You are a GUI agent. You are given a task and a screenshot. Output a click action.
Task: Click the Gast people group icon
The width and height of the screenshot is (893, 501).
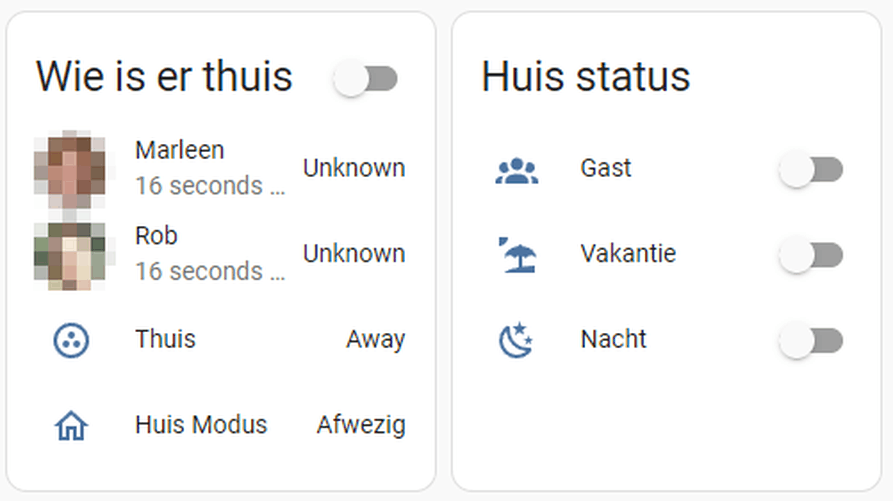tap(517, 170)
